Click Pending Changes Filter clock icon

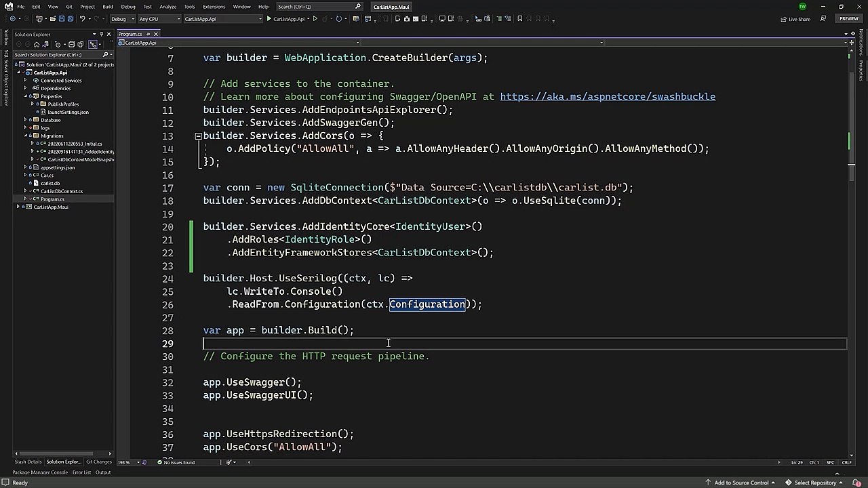pos(58,45)
